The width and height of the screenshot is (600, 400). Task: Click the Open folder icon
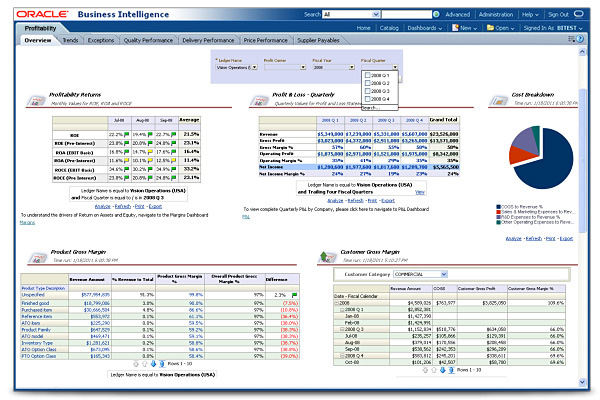[x=490, y=28]
